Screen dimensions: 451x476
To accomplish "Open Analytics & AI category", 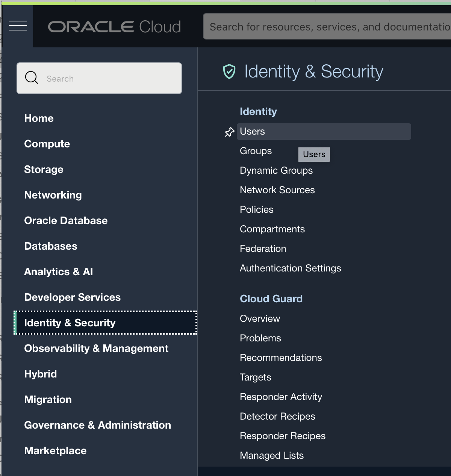I will [x=58, y=271].
